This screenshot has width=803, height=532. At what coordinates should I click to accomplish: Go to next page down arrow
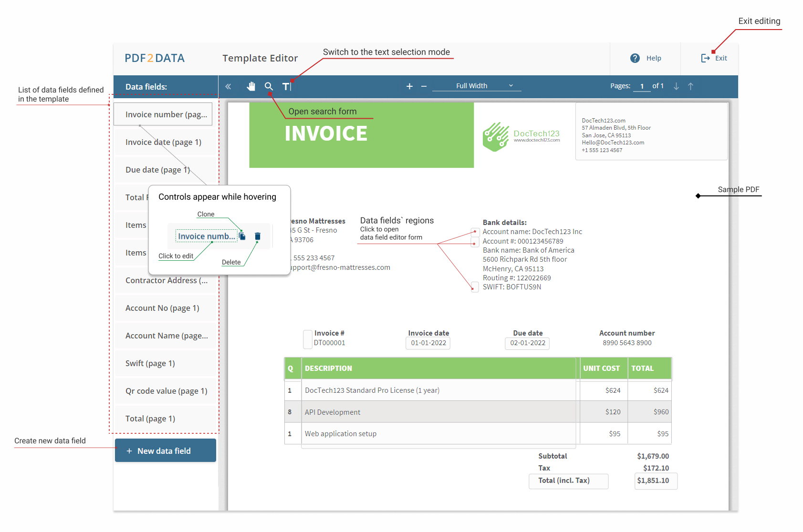tap(676, 86)
